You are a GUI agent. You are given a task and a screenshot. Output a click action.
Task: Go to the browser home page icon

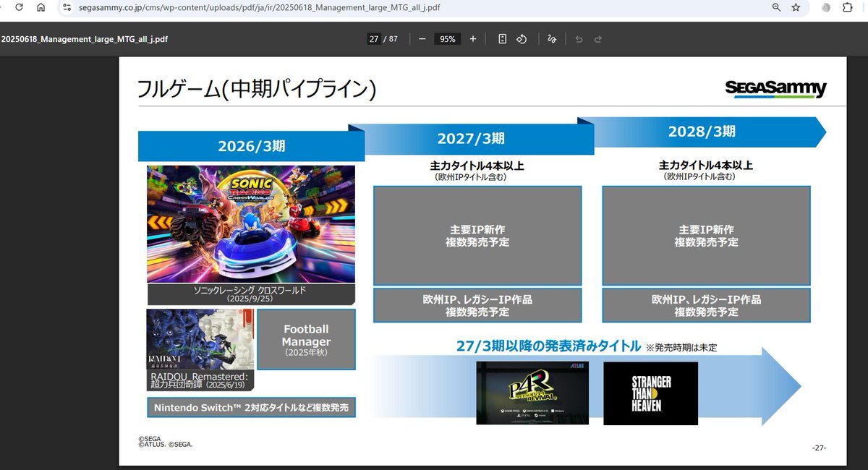click(41, 7)
